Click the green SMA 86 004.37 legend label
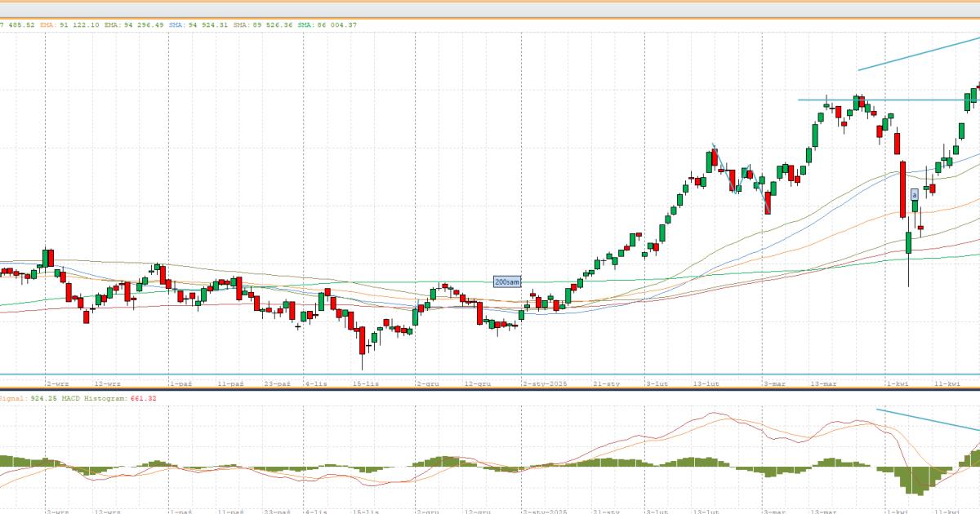The image size is (980, 514). (327, 25)
